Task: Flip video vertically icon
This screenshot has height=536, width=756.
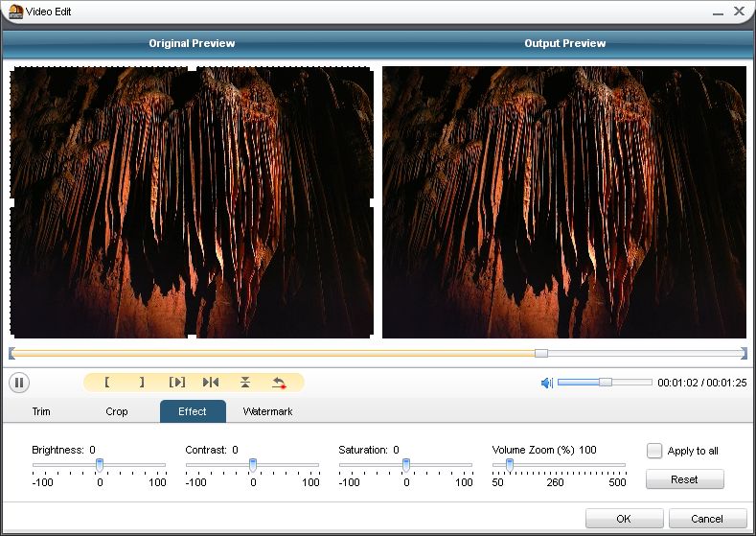Action: pos(245,382)
